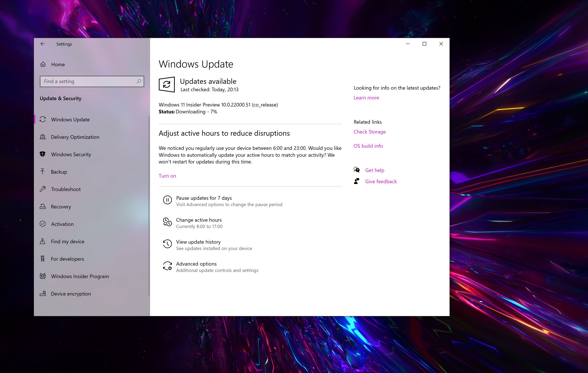Select the Windows Update refresh icon in sidebar
The width and height of the screenshot is (588, 373).
click(x=43, y=119)
